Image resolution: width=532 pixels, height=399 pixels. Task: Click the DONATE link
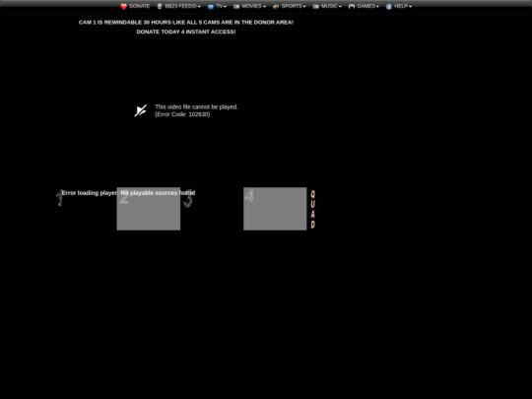pos(140,6)
